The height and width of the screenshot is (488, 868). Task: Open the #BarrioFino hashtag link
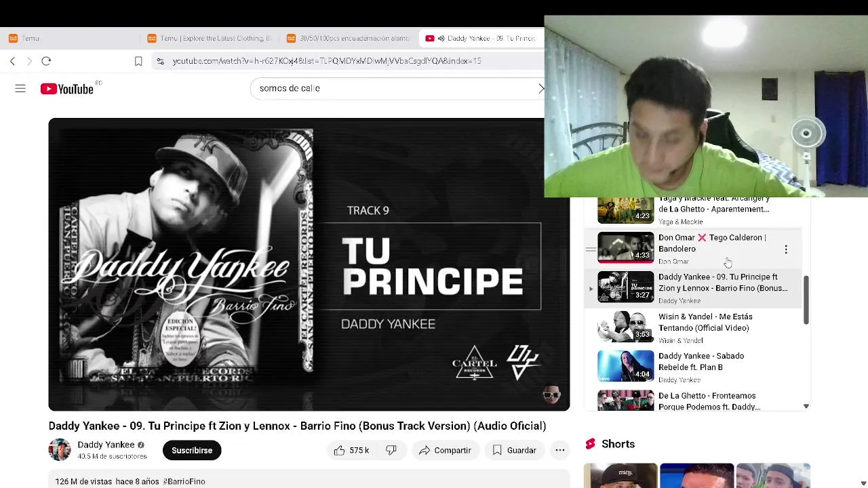pyautogui.click(x=184, y=481)
